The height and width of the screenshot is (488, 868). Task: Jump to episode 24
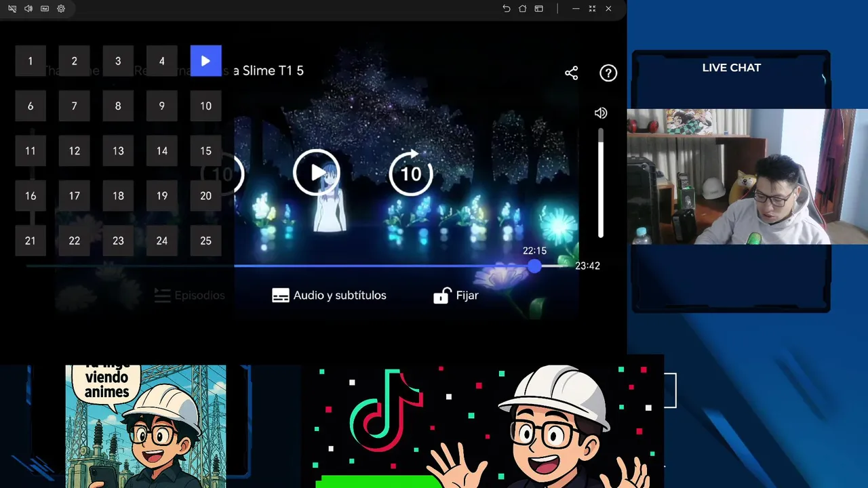pos(162,241)
